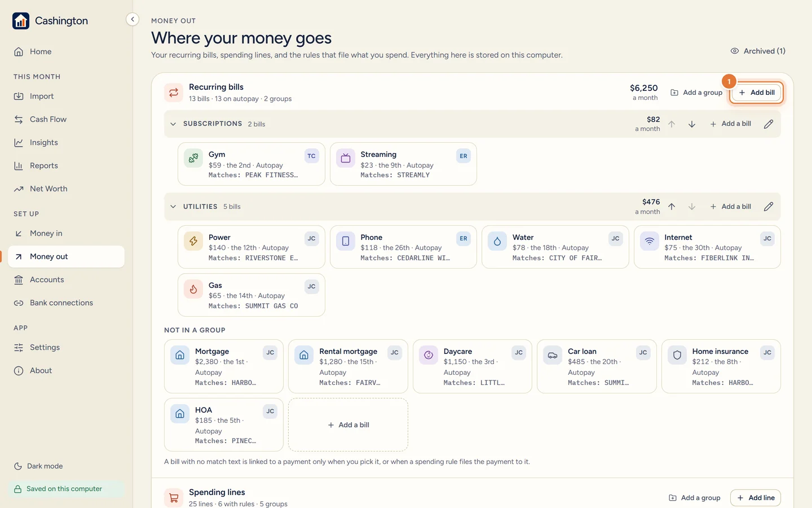
Task: Move Utilities group up with arrow
Action: coord(672,207)
